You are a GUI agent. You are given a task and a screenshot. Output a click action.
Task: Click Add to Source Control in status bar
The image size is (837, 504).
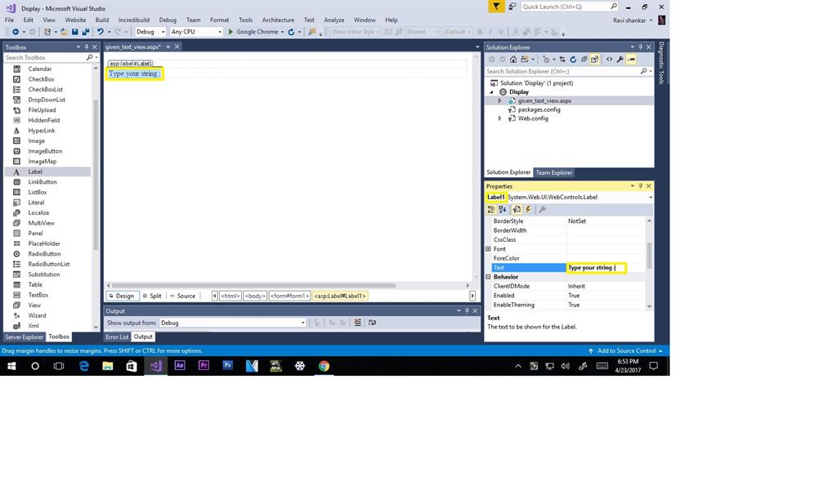point(625,351)
